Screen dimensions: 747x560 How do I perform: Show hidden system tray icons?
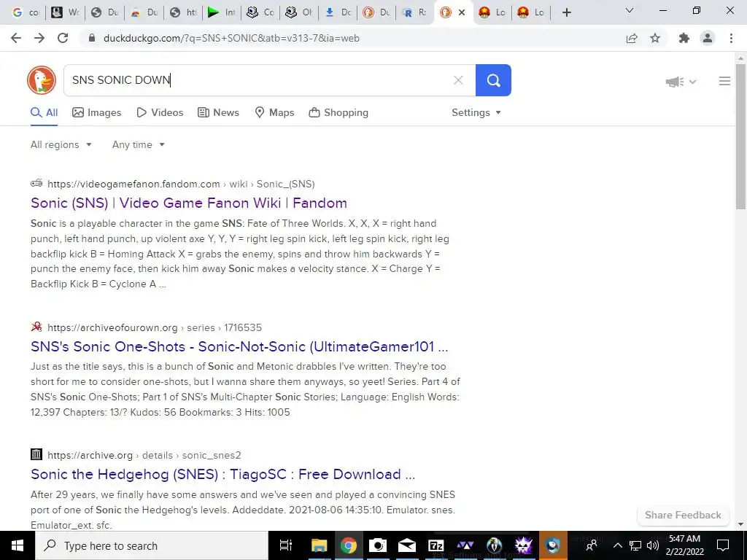617,545
